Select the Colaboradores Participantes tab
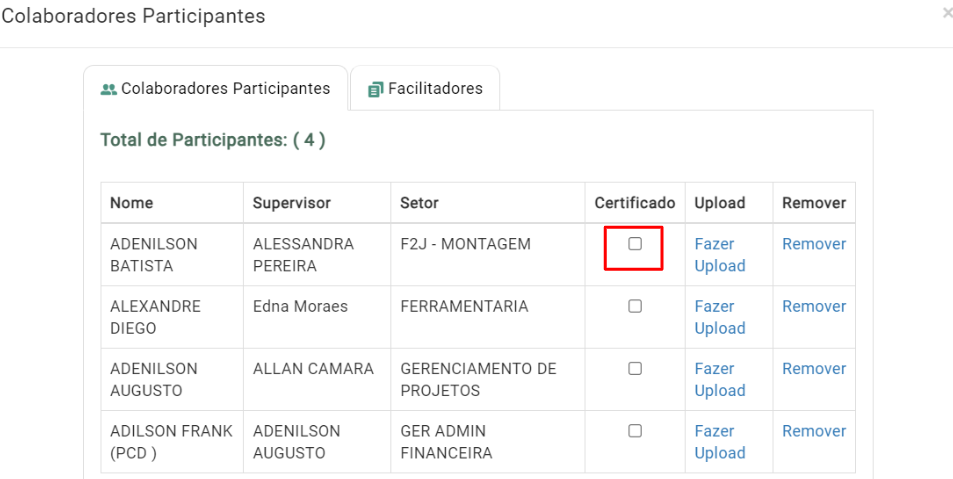Image resolution: width=953 pixels, height=479 pixels. click(x=215, y=88)
